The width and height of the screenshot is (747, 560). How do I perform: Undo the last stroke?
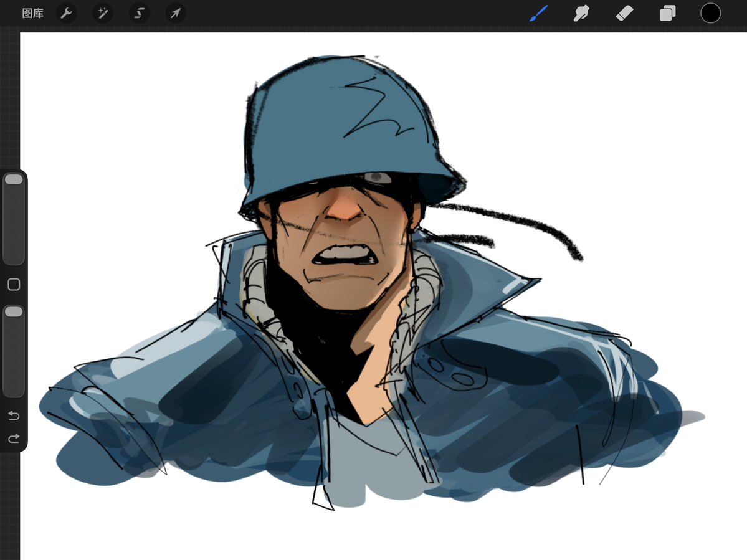click(14, 415)
